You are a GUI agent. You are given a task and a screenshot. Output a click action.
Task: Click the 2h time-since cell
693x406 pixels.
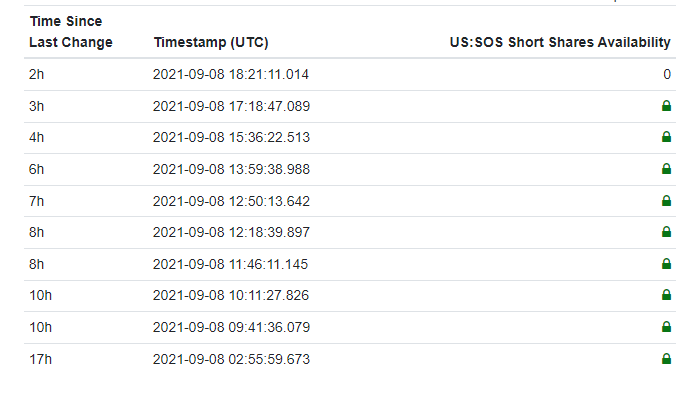tap(36, 74)
